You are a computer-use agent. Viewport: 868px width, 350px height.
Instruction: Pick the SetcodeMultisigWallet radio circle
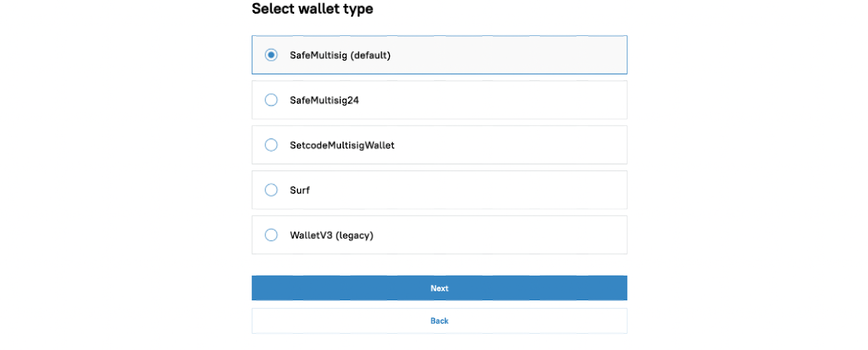pyautogui.click(x=271, y=145)
